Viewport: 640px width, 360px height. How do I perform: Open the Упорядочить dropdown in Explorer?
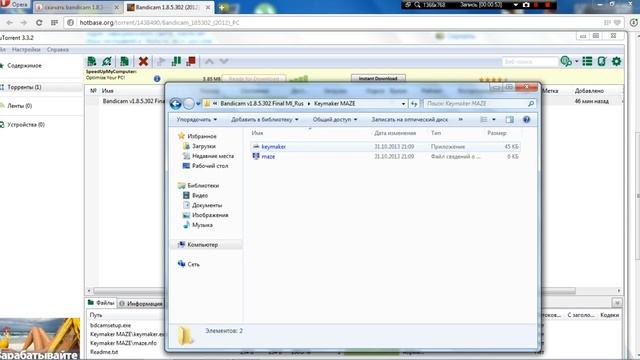(x=196, y=120)
